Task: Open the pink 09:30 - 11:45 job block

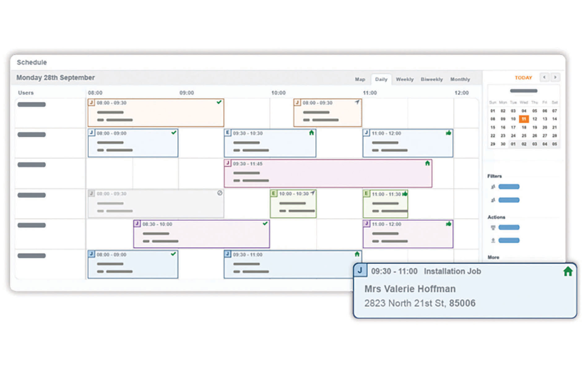Action: [x=328, y=173]
